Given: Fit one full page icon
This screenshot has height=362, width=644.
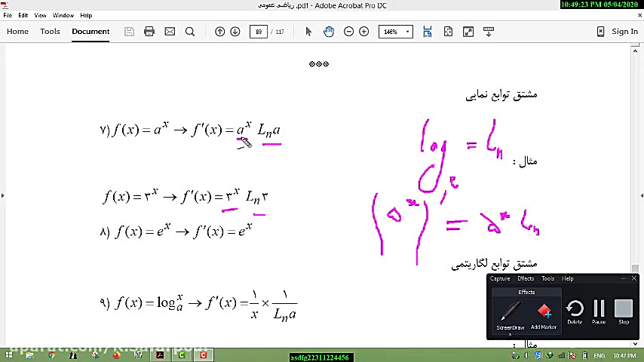Looking at the screenshot, I should pos(448,32).
